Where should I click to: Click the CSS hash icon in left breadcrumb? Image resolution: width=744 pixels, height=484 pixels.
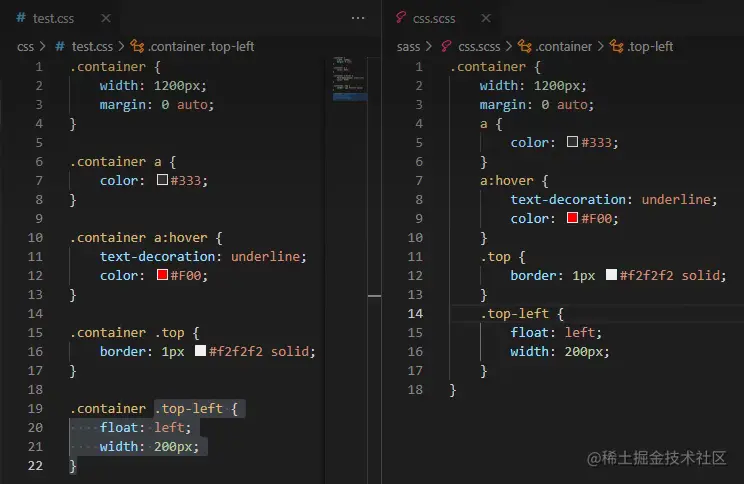coord(60,46)
